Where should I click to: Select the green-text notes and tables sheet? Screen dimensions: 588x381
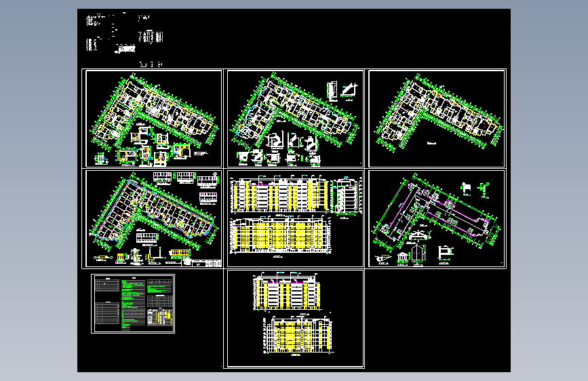tap(133, 303)
